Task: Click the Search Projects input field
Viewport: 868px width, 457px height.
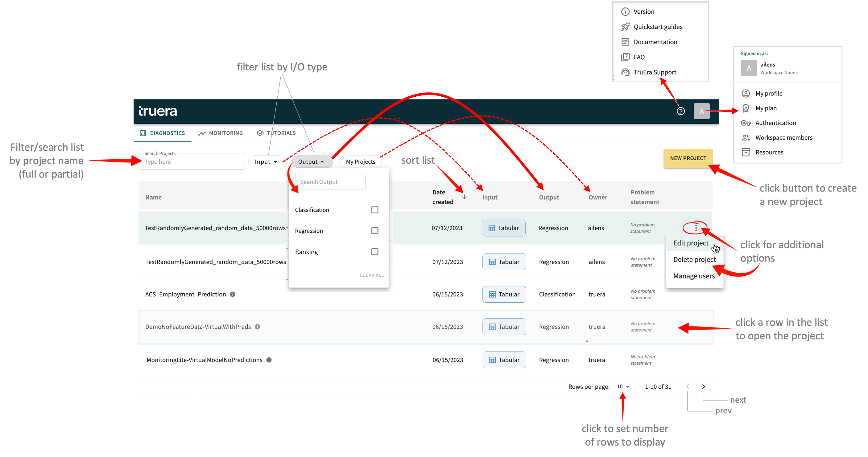Action: (x=192, y=162)
